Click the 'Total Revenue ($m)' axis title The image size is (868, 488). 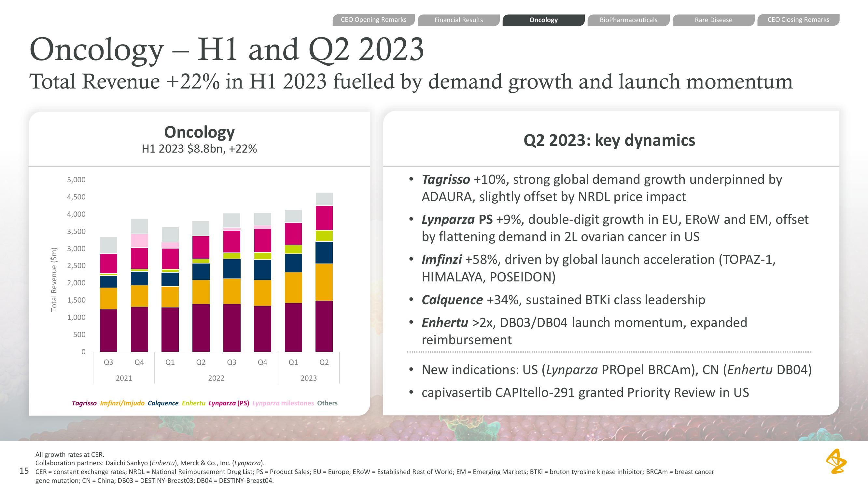54,279
